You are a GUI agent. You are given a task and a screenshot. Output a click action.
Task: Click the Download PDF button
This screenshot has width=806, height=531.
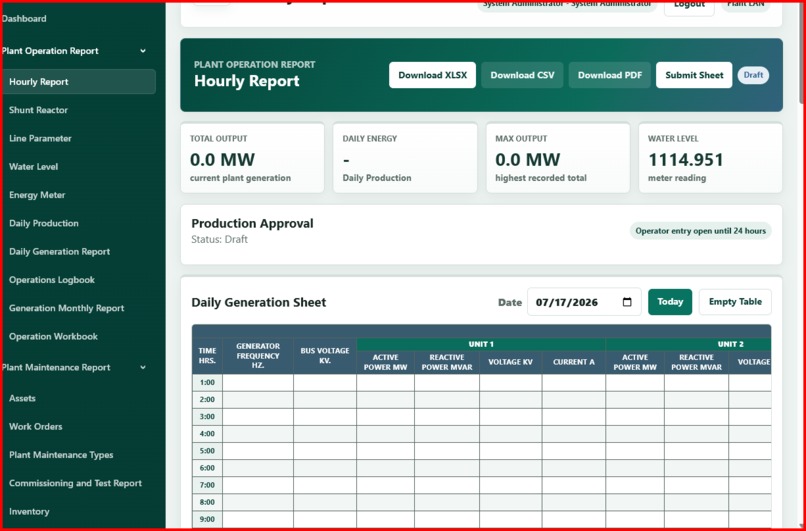click(x=610, y=75)
